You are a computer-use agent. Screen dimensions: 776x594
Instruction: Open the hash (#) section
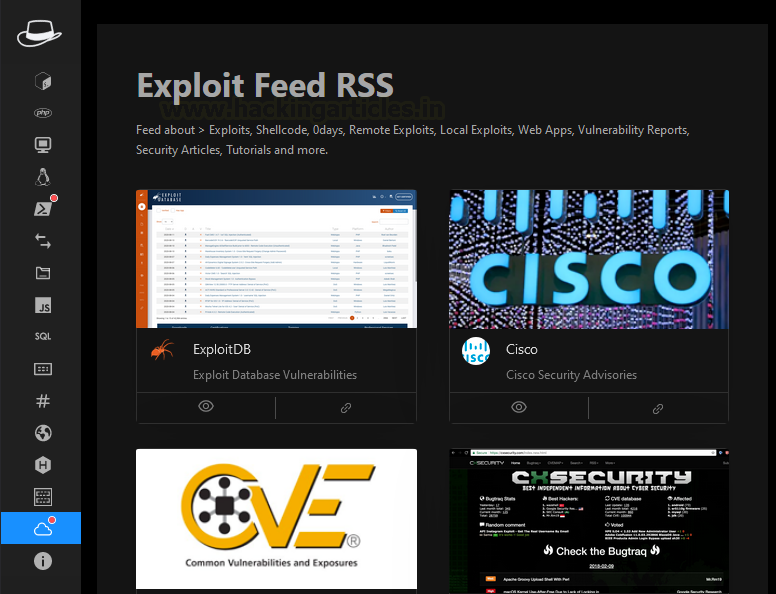point(43,400)
